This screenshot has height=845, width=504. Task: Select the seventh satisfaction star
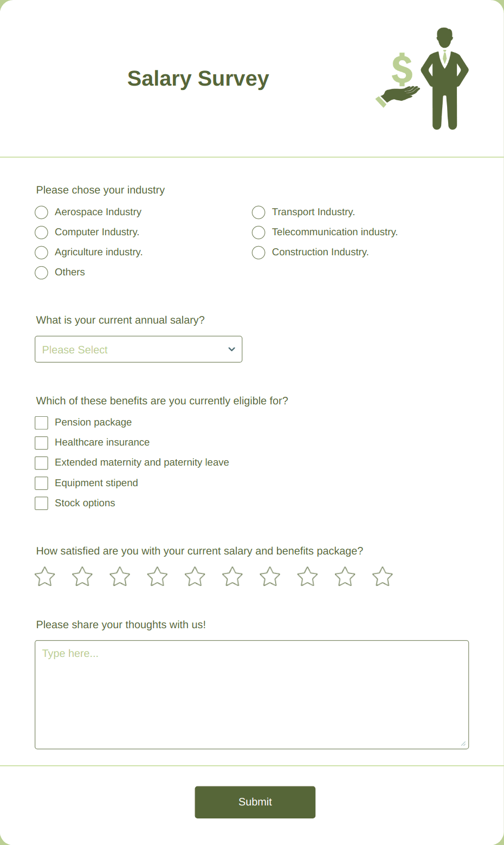(269, 576)
